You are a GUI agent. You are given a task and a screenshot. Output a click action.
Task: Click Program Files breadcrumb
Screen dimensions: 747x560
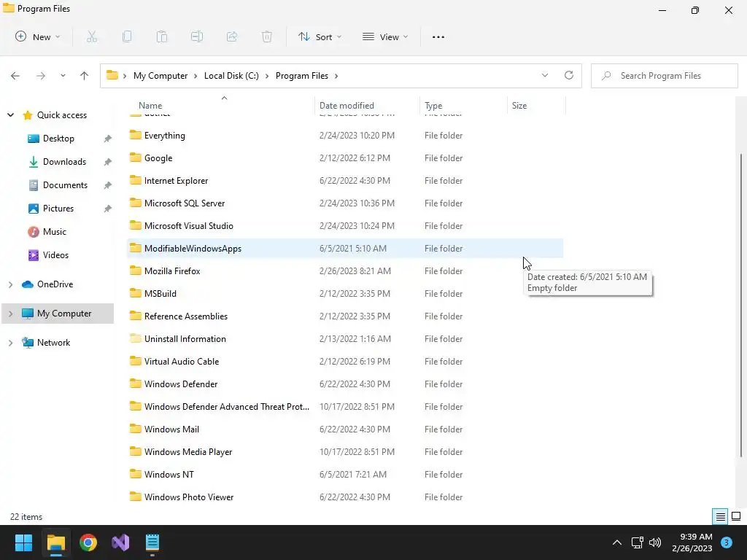302,76
